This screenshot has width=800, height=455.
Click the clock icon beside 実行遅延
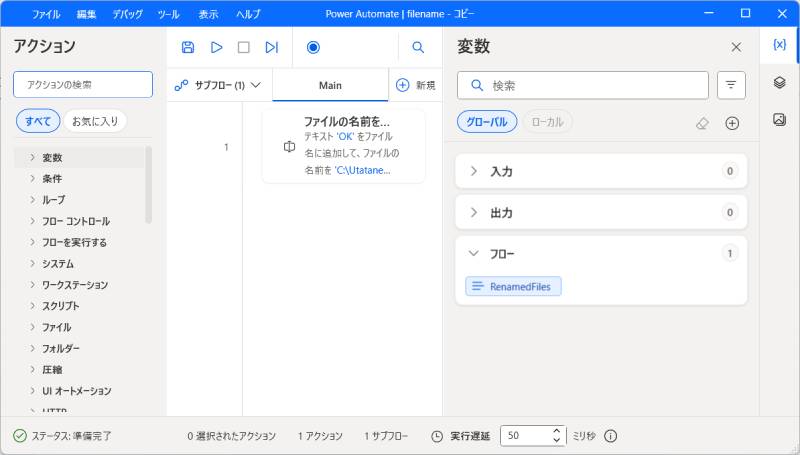437,436
